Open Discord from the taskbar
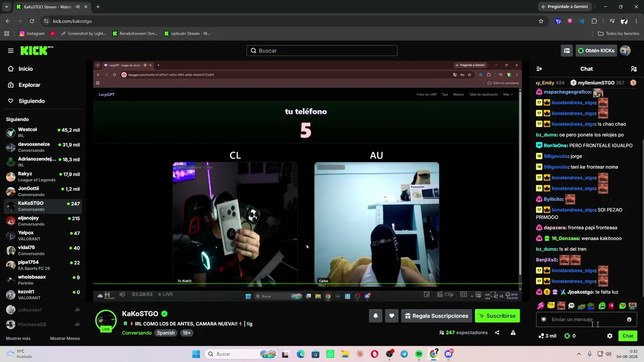Viewport: 644px width, 362px height. tap(448, 354)
